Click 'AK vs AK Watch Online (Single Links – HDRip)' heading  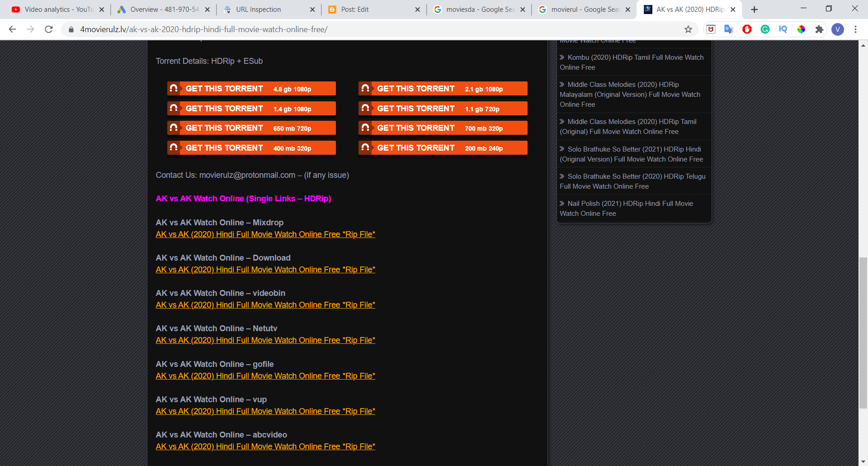243,199
